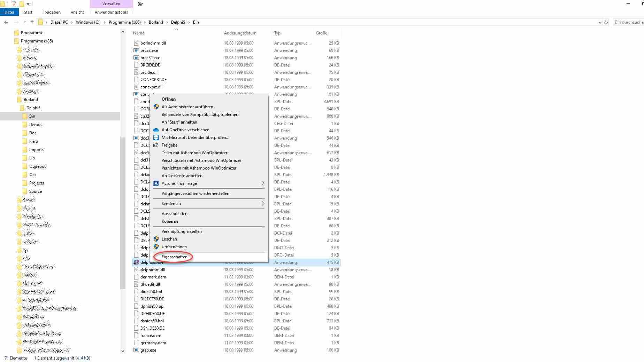This screenshot has height=362, width=644.
Task: Select the brcc32.exe file icon
Action: pos(136,58)
